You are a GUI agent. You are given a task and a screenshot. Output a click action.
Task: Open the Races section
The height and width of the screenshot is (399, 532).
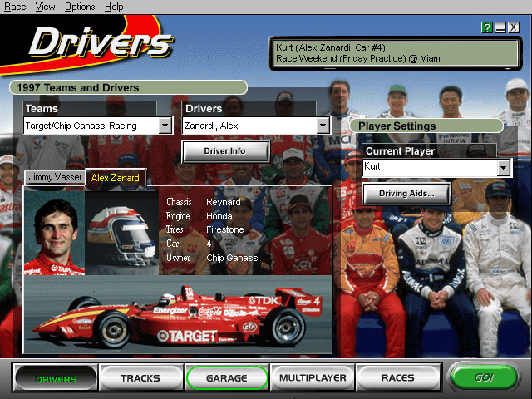[x=398, y=378]
